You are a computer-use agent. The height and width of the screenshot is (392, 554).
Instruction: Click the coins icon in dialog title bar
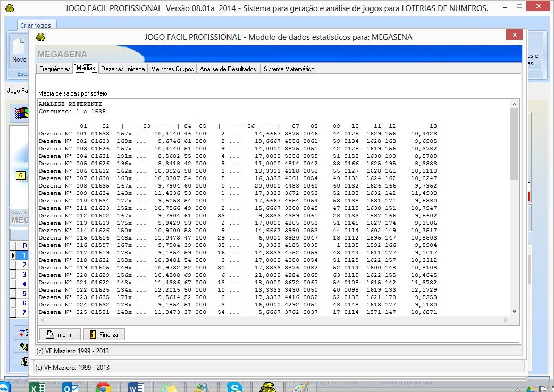pyautogui.click(x=40, y=37)
